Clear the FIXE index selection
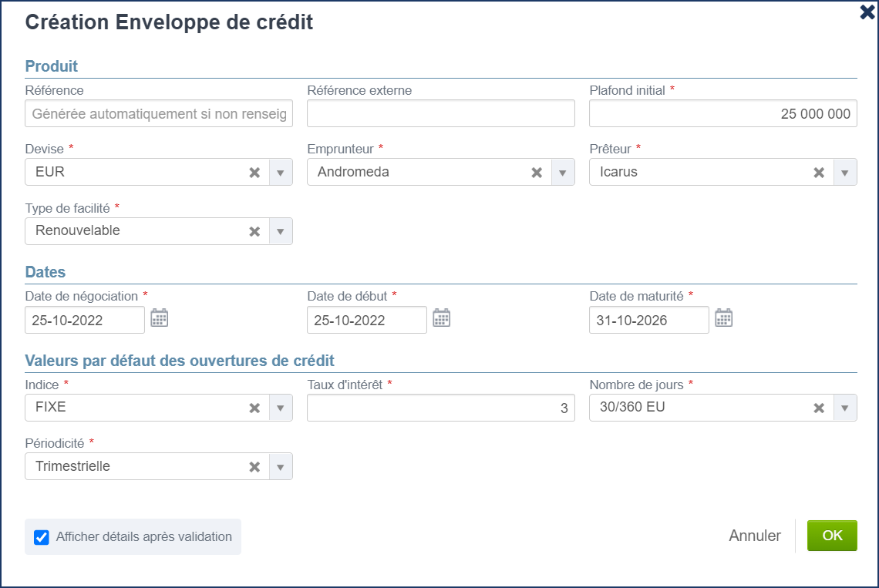The image size is (879, 588). point(254,408)
